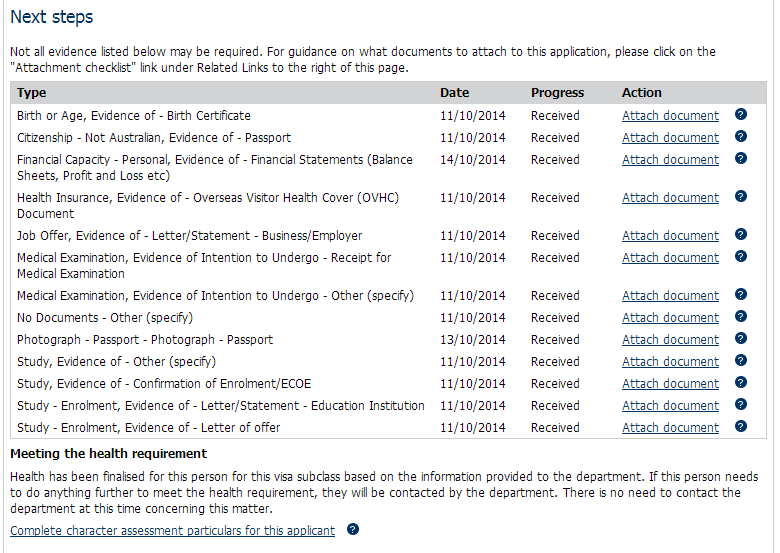Image resolution: width=780 pixels, height=553 pixels.
Task: Click help icon for No Documents row
Action: pyautogui.click(x=741, y=317)
